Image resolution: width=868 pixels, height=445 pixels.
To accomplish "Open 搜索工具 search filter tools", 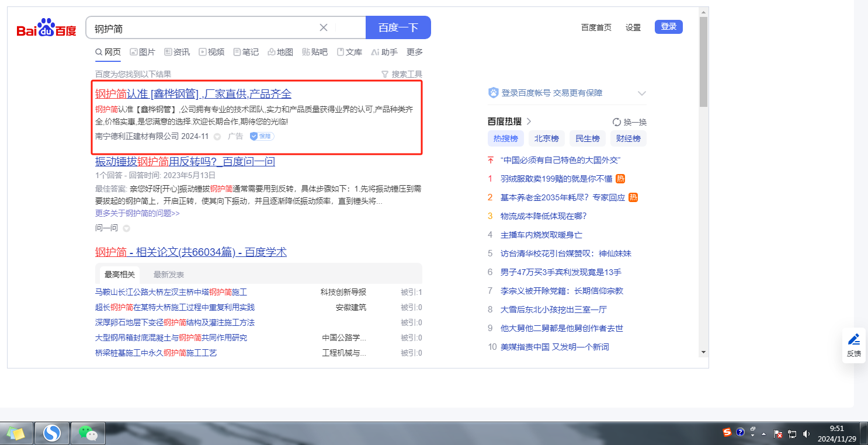I will [401, 74].
